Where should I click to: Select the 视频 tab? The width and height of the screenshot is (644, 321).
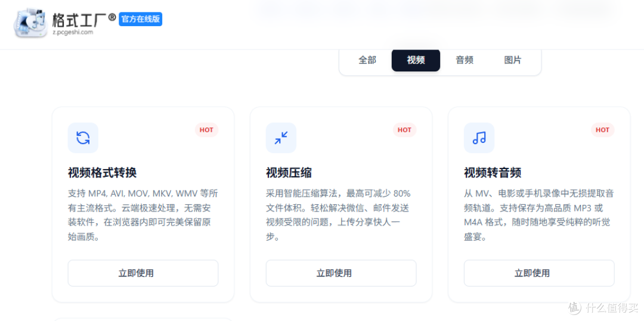tap(416, 60)
